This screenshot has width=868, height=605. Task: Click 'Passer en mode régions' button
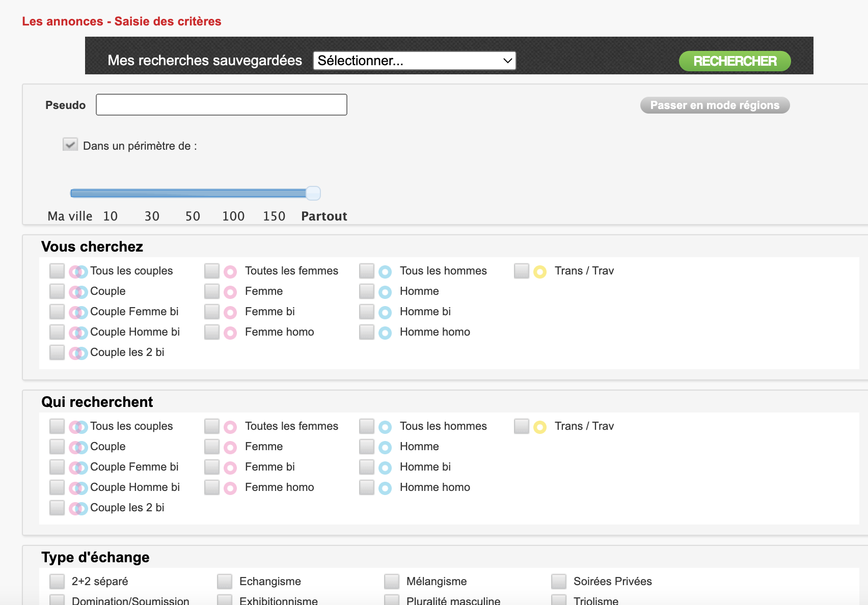[715, 105]
